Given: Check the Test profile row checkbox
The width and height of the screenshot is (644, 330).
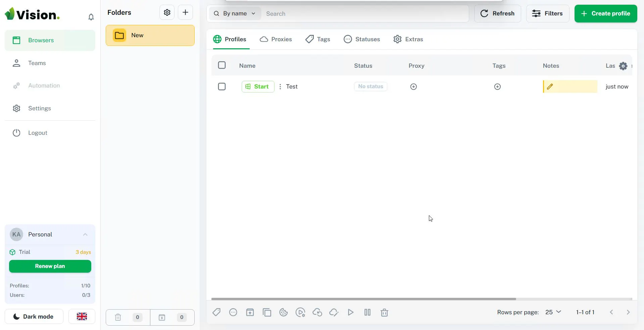Looking at the screenshot, I should (x=222, y=87).
